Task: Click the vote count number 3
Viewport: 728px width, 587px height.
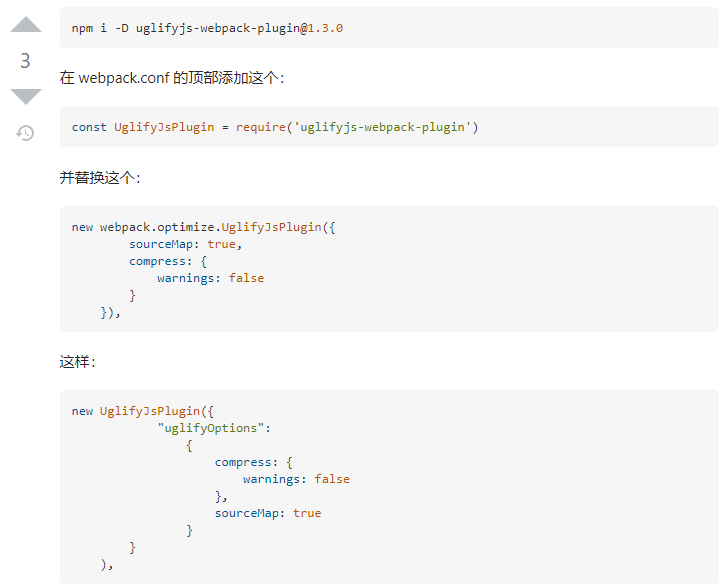Action: [x=26, y=61]
